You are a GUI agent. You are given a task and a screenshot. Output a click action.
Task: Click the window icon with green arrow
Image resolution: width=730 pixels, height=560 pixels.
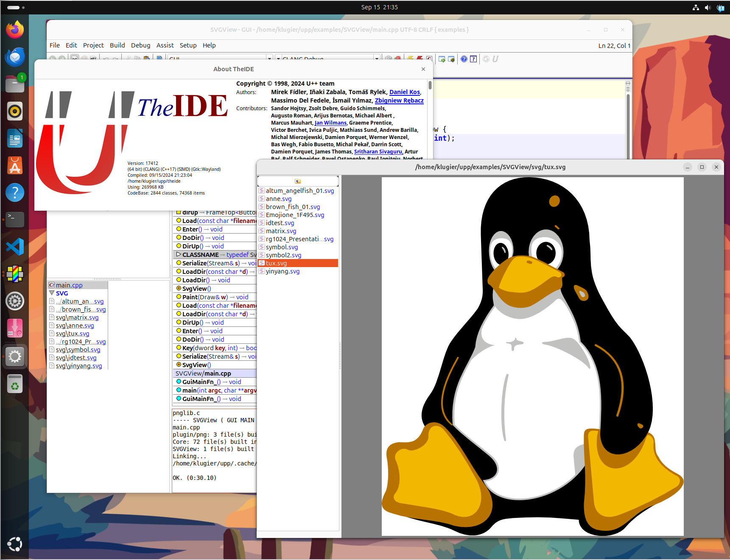442,59
